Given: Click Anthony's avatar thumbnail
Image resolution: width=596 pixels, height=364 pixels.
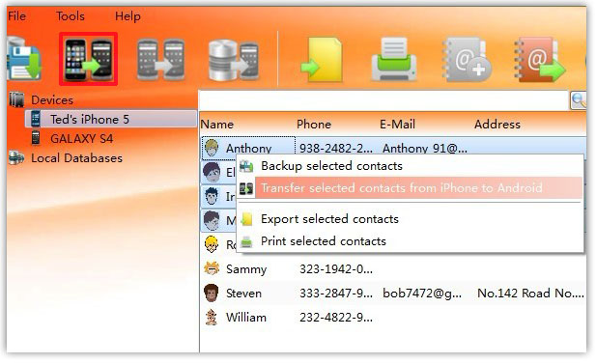Looking at the screenshot, I should 212,148.
